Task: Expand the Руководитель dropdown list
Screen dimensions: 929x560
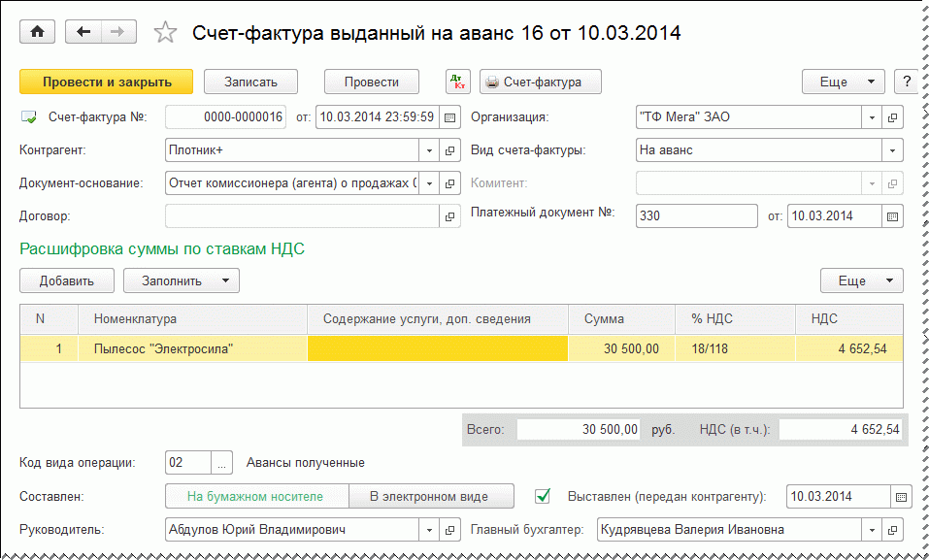Action: coord(429,530)
